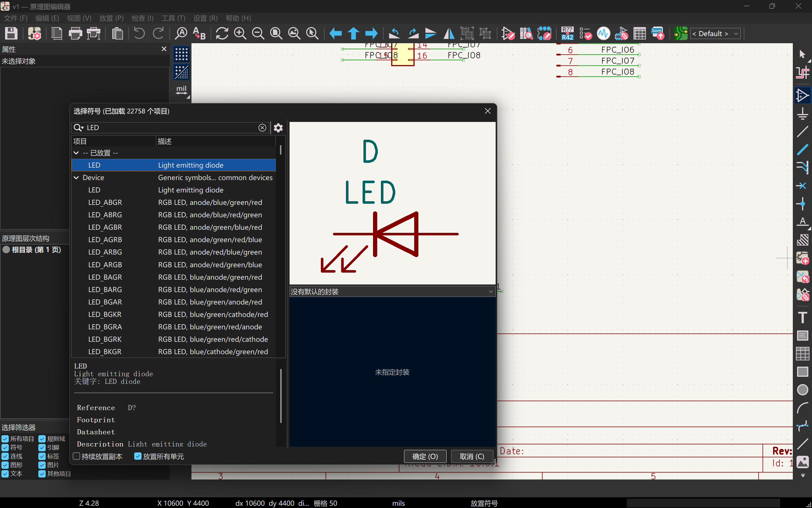
Task: Open 放置 (P) menu
Action: tap(111, 18)
